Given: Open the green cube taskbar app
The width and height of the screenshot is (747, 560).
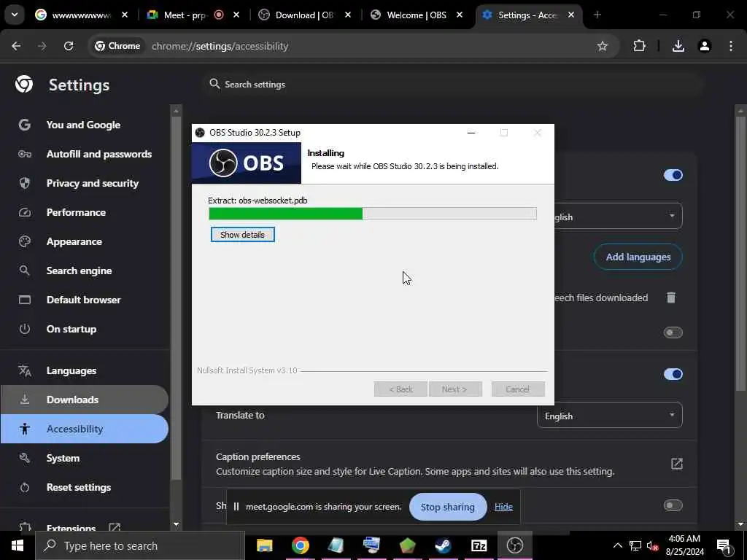Looking at the screenshot, I should [x=407, y=545].
